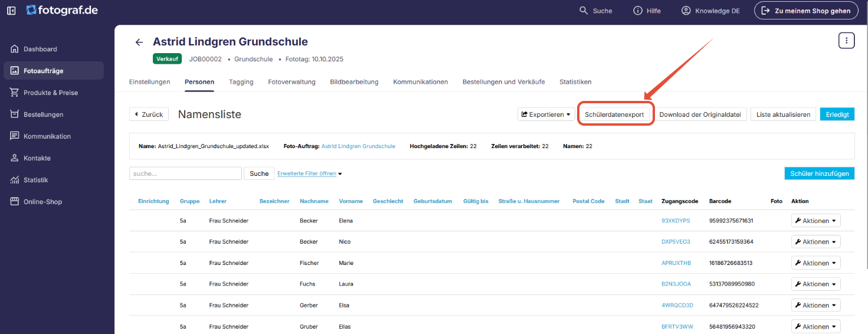
Task: Click Schüler hinzufügen button
Action: (x=819, y=173)
